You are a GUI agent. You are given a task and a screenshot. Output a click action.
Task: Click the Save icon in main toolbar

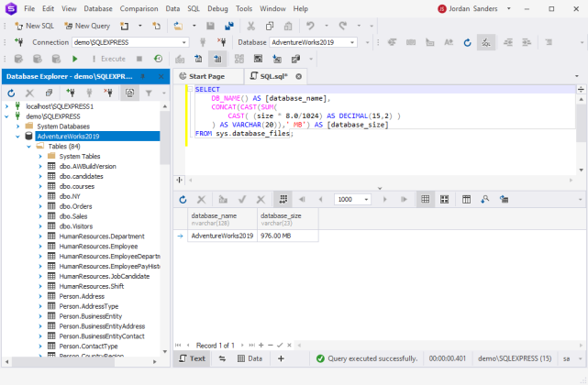pos(210,26)
